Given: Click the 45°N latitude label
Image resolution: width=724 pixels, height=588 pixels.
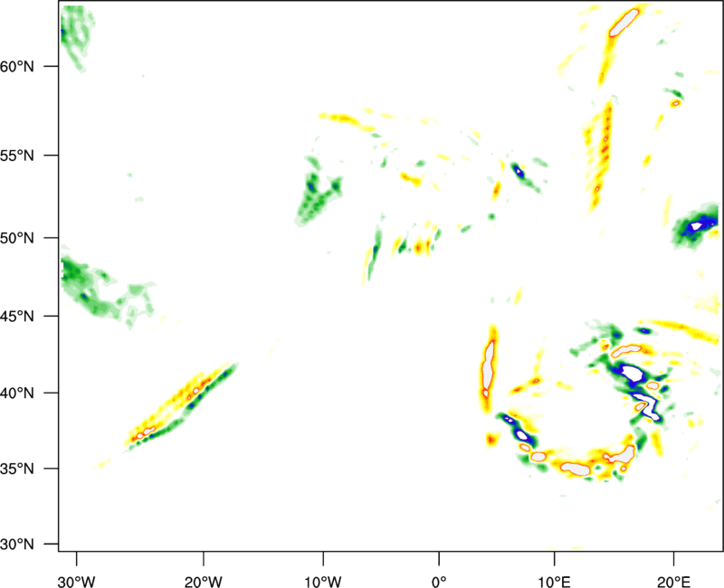Looking at the screenshot, I should pos(17,317).
